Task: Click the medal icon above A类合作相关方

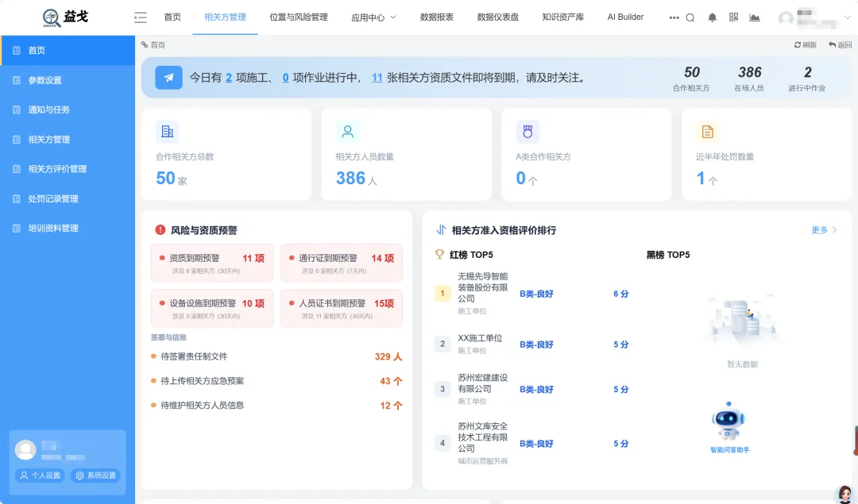Action: 528,131
